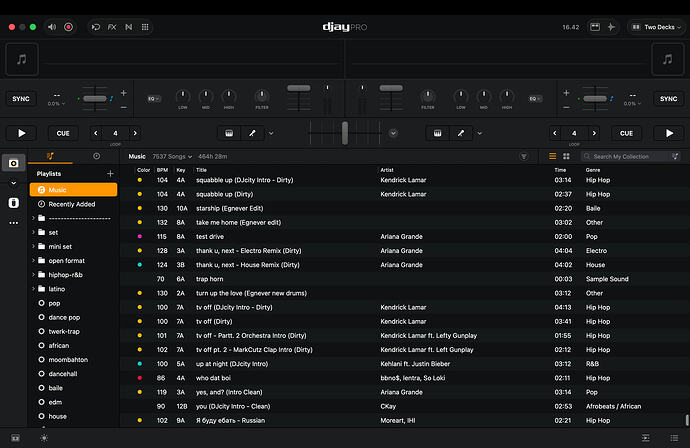The width and height of the screenshot is (690, 448).
Task: Click the right deck music note artwork
Action: 668,59
